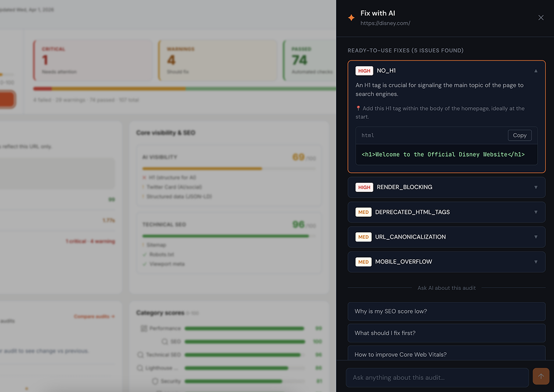This screenshot has width=554, height=392.
Task: Copy the H1 HTML code snippet
Action: (x=519, y=135)
